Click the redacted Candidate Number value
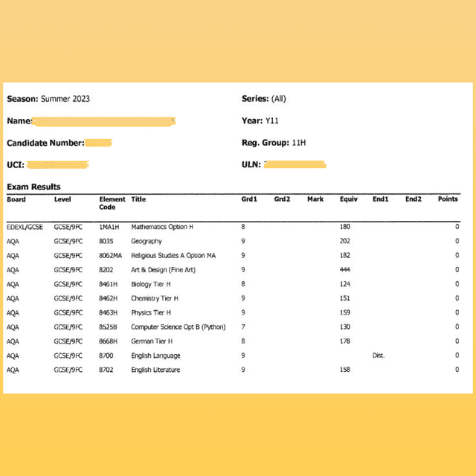476x476 pixels. click(98, 143)
